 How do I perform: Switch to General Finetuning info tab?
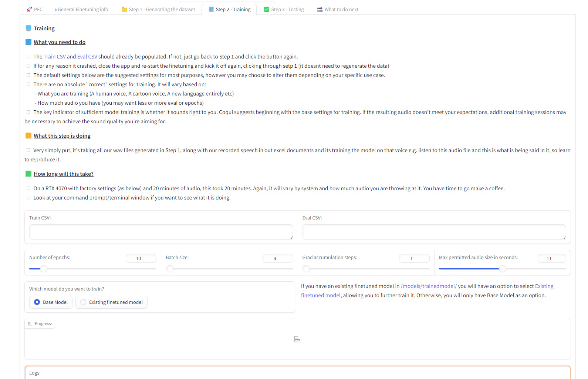82,10
